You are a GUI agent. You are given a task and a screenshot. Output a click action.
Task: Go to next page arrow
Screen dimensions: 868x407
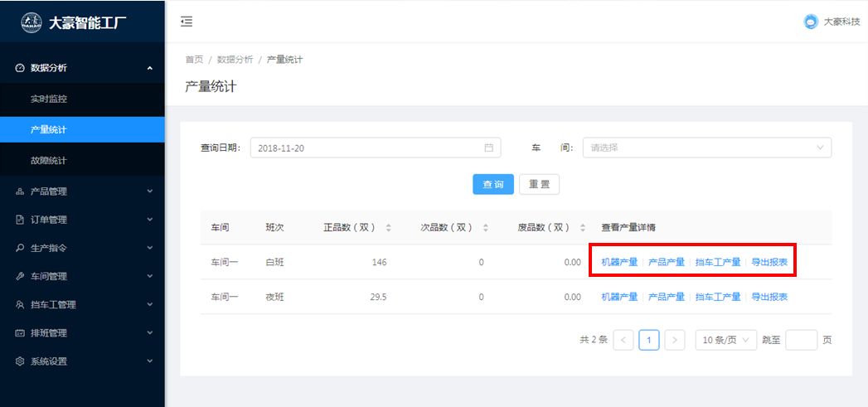coord(675,340)
